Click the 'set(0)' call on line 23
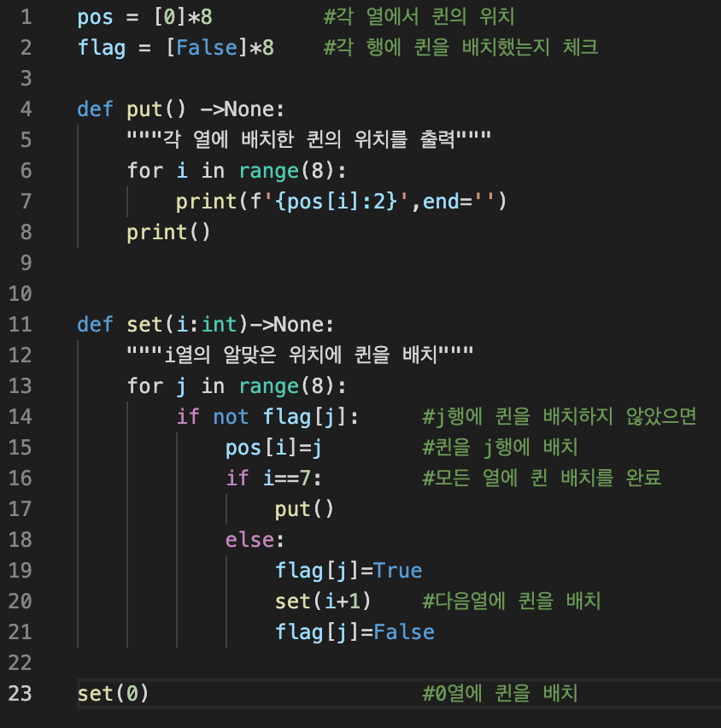Image resolution: width=721 pixels, height=728 pixels. [114, 694]
